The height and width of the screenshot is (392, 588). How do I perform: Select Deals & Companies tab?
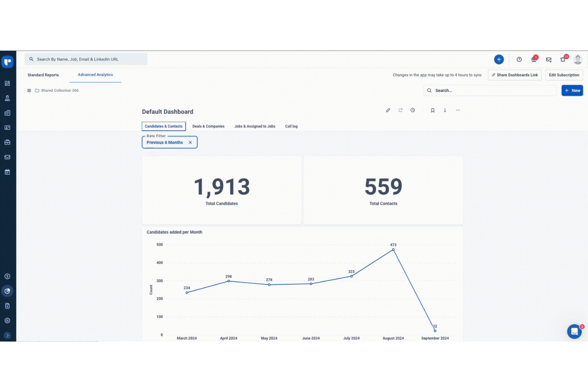point(208,126)
